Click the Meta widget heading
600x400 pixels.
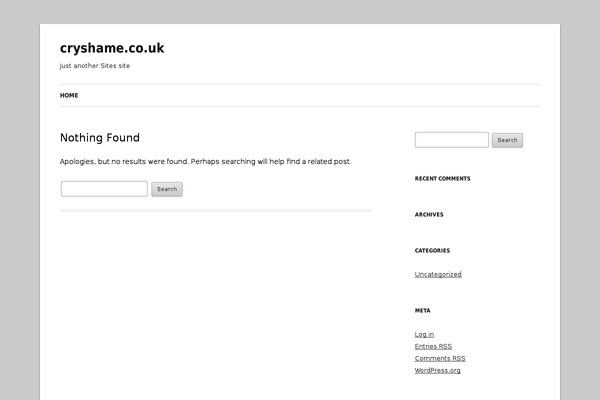point(422,311)
